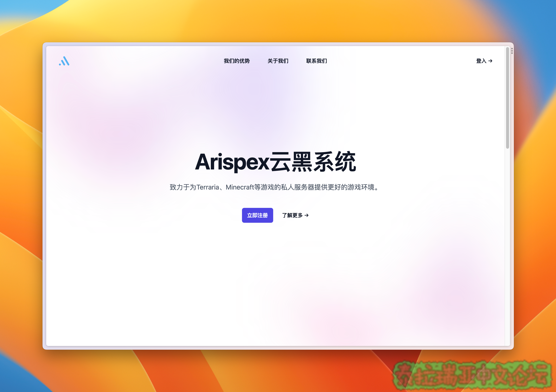Screen dimensions: 556x392
Task: Follow the 了解更多 link
Action: [295, 215]
